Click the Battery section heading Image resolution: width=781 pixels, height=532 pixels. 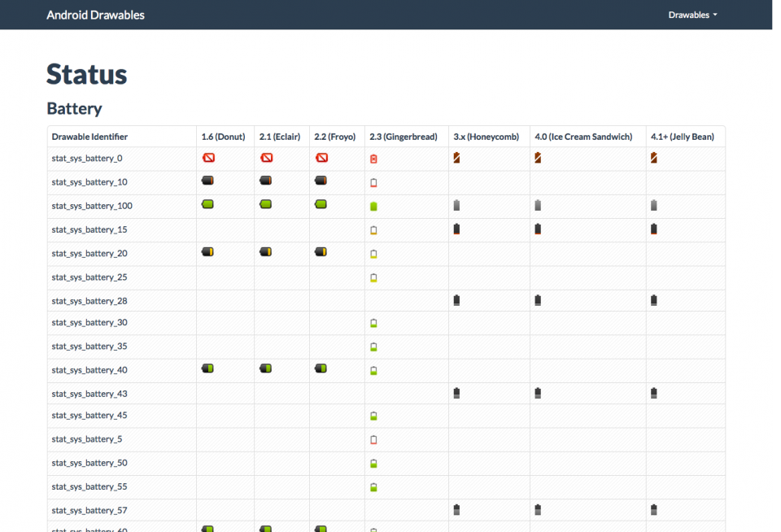tap(74, 108)
